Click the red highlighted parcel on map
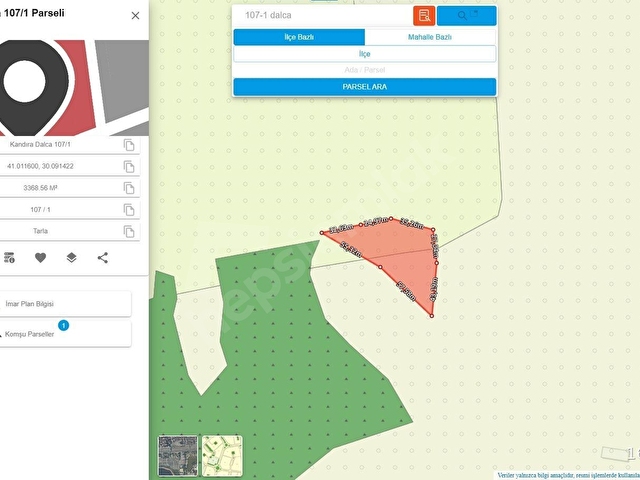Viewport: 640px width, 480px height. (x=404, y=253)
